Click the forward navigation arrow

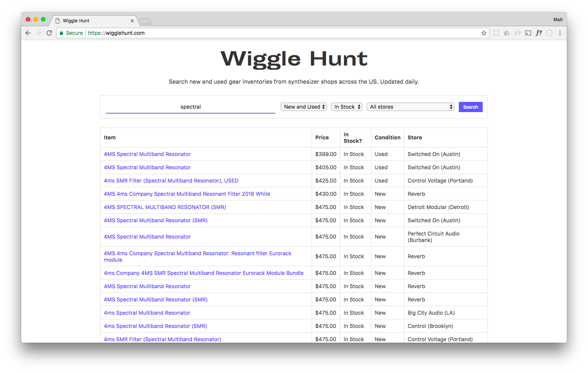39,33
